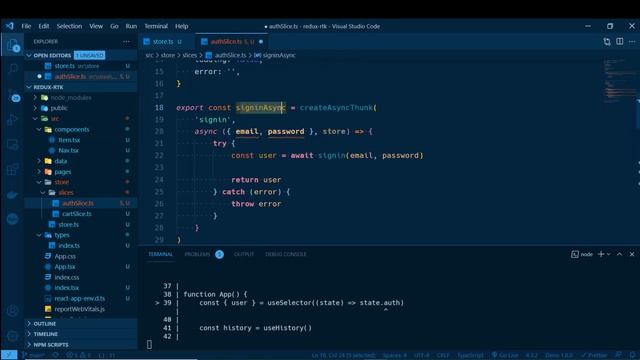Viewport: 640px width, 360px height.
Task: Click UTF-8 encoding in status bar
Action: [x=422, y=355]
